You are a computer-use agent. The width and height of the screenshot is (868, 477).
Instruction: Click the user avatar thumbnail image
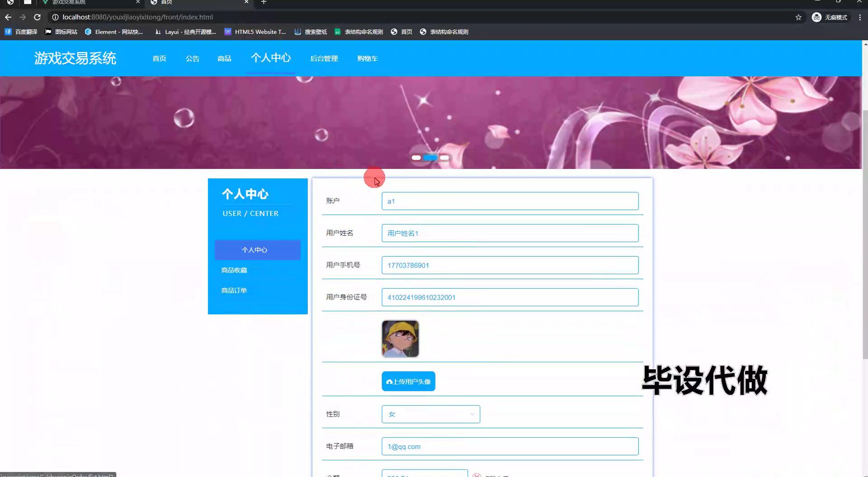[x=400, y=339]
